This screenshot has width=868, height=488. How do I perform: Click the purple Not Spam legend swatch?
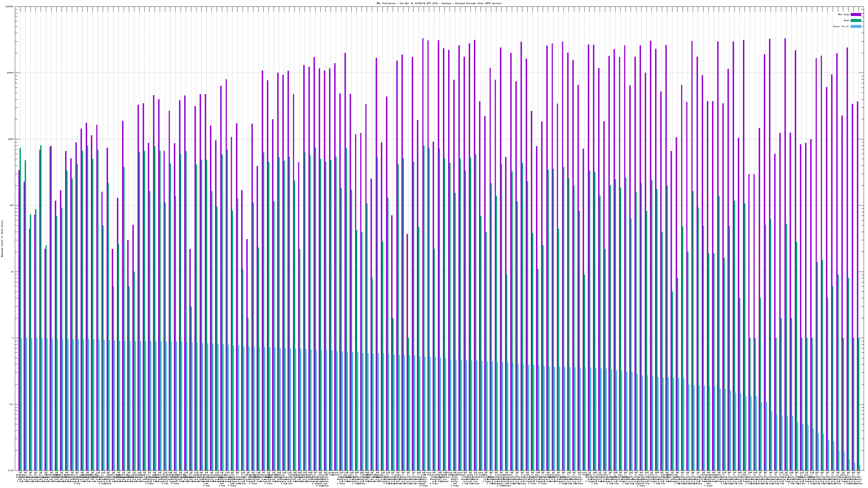[x=856, y=14]
